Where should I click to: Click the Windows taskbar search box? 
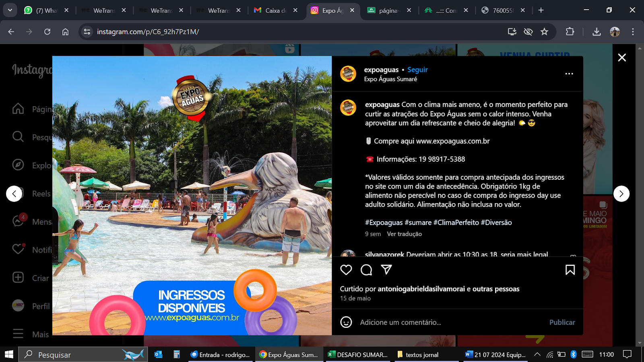point(83,354)
